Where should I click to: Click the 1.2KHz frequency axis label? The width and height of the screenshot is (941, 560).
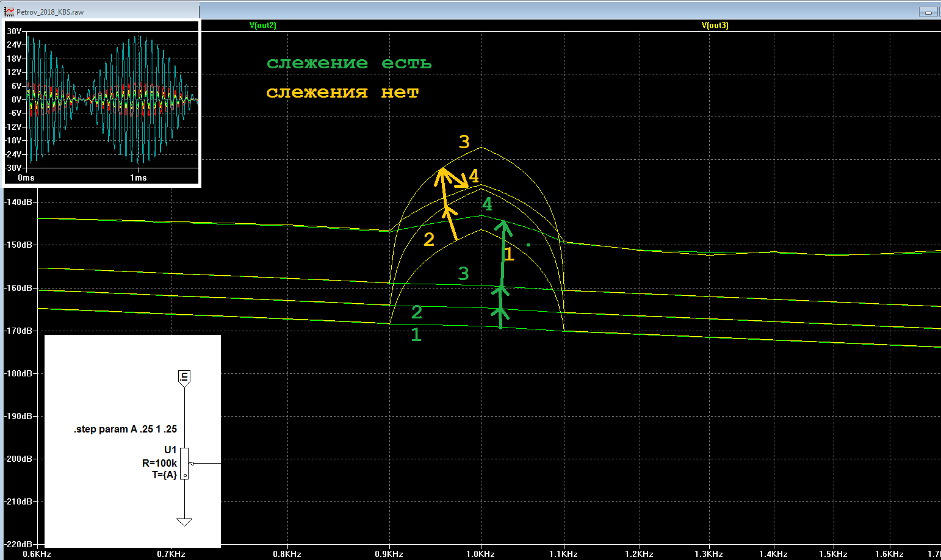click(x=640, y=554)
